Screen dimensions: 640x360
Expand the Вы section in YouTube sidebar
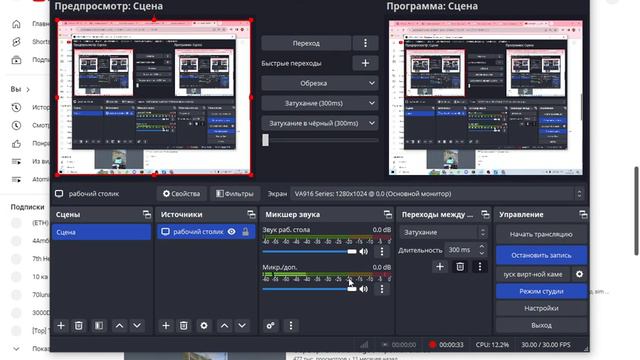tap(20, 89)
